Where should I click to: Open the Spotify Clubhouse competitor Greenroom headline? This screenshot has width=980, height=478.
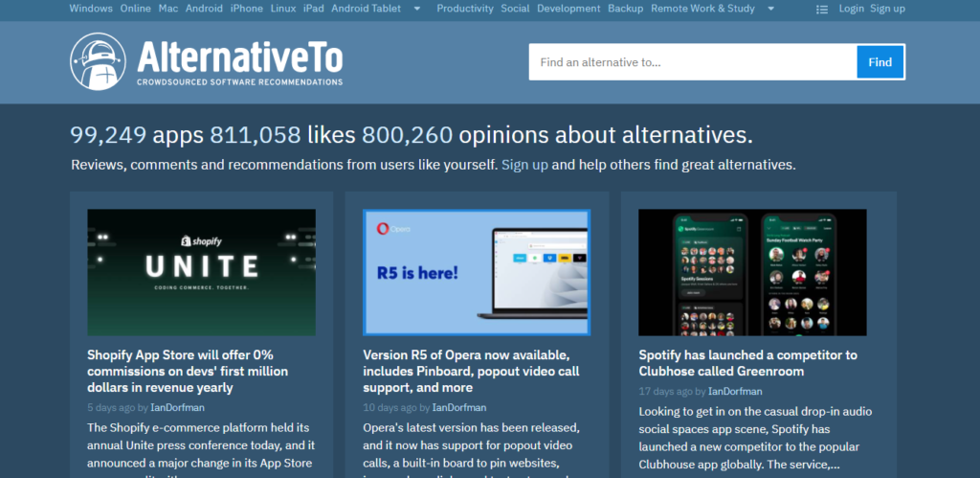pos(748,363)
